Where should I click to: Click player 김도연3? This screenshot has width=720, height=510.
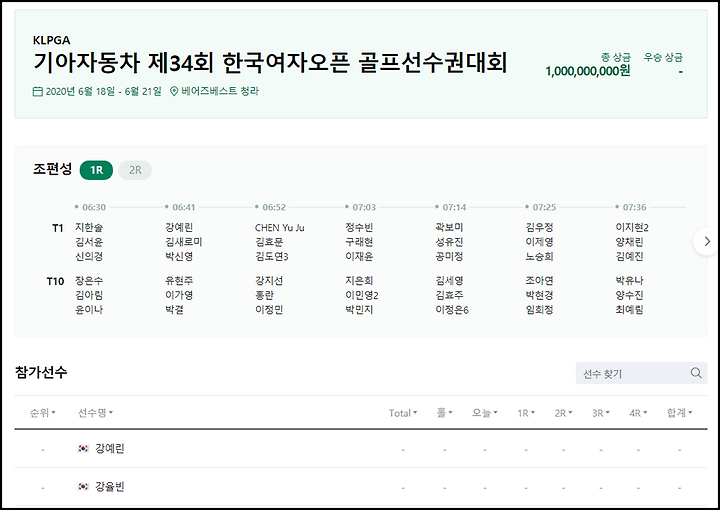point(271,256)
